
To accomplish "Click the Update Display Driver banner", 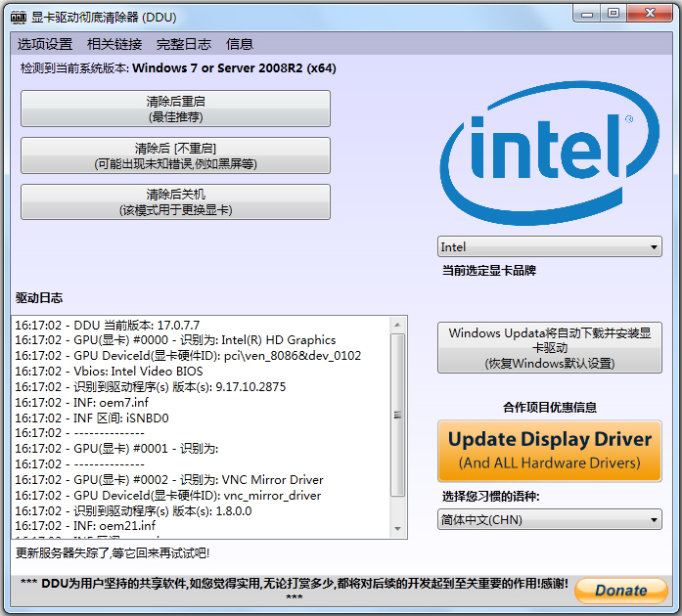I will (x=550, y=451).
